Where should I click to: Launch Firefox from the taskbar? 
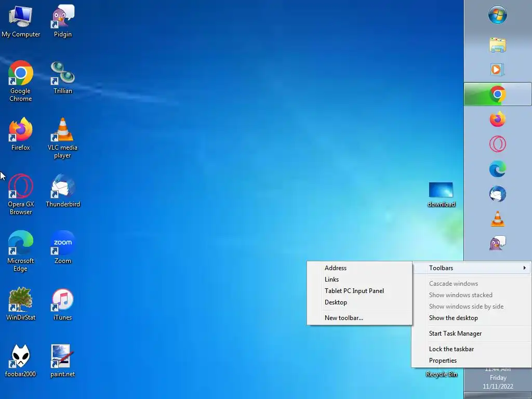498,119
